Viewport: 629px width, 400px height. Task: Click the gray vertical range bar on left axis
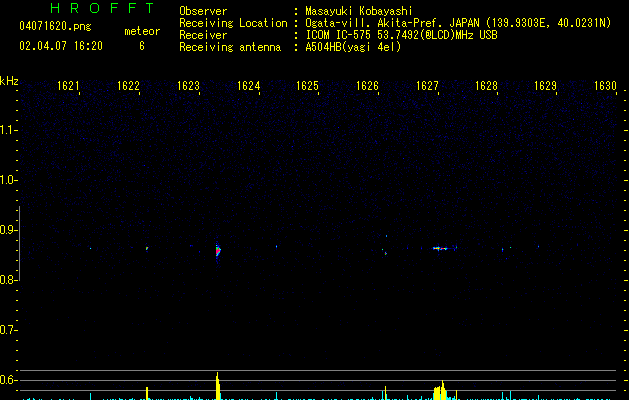(x=19, y=243)
